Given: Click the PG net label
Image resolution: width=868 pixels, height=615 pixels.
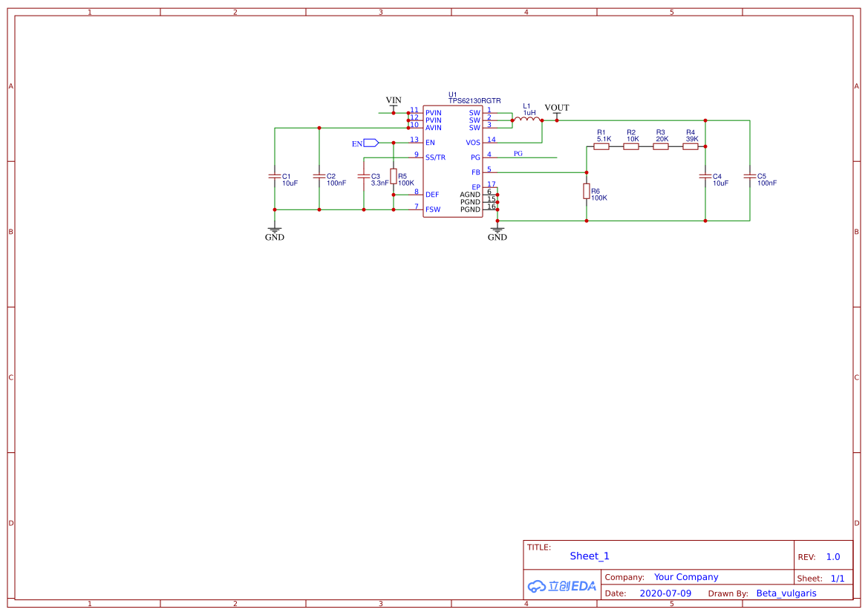Looking at the screenshot, I should (x=518, y=154).
